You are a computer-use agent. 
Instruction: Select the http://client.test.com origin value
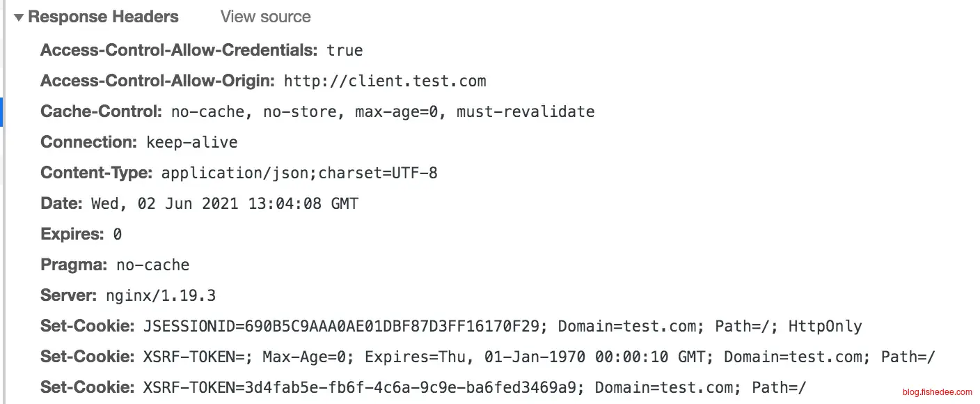(384, 81)
